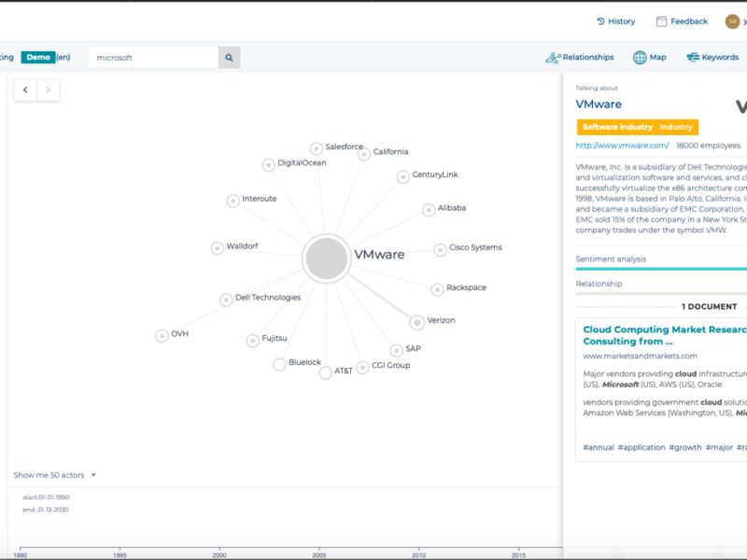Select the AT&T node circle
Screen dimensions: 747x560
(x=325, y=372)
